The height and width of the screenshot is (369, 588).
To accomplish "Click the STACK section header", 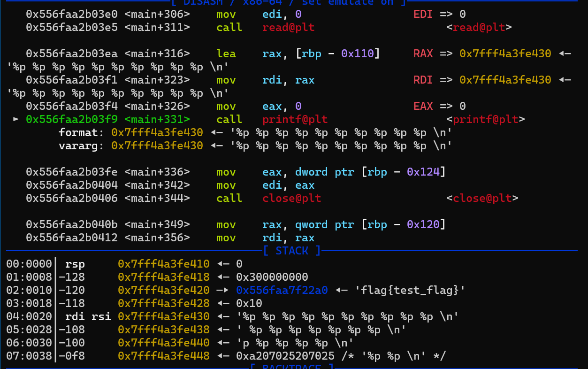I will point(291,251).
